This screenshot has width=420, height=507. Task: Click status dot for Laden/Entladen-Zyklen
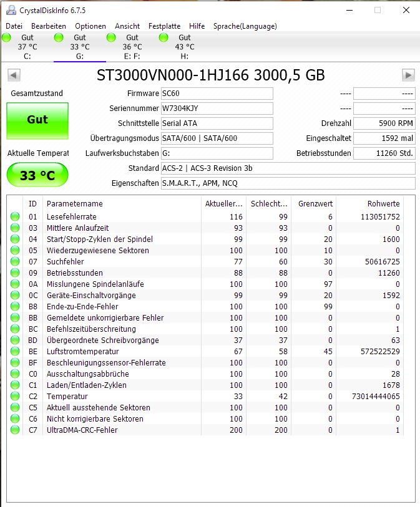15,385
